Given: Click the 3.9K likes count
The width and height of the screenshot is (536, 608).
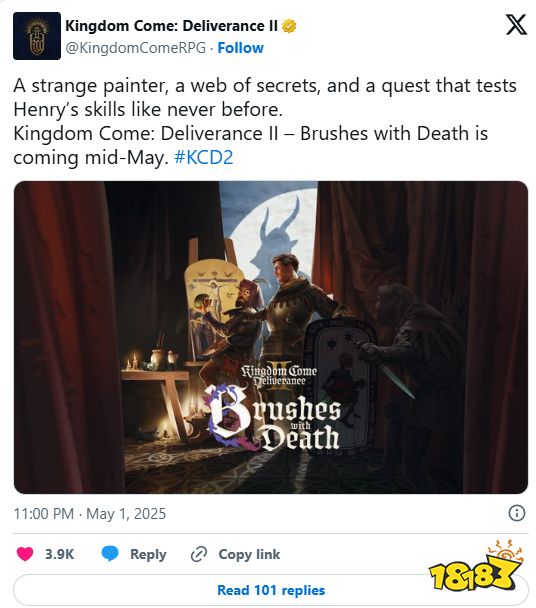Looking at the screenshot, I should click(x=59, y=554).
